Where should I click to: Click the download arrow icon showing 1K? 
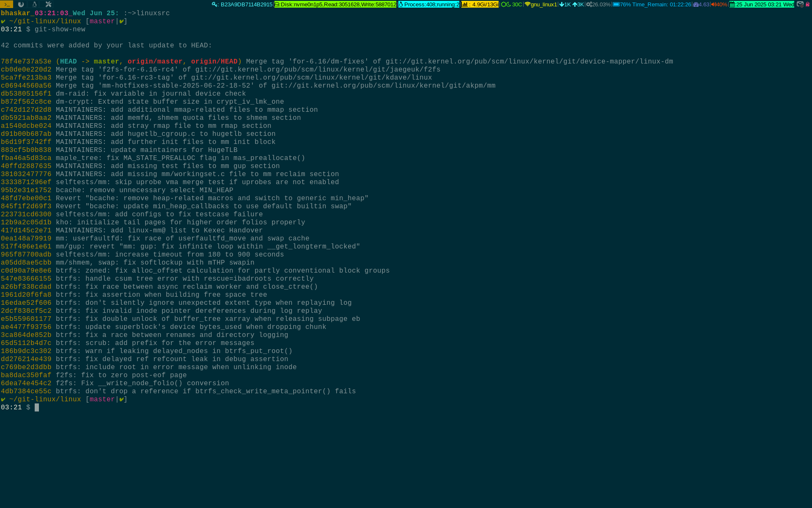pos(562,5)
